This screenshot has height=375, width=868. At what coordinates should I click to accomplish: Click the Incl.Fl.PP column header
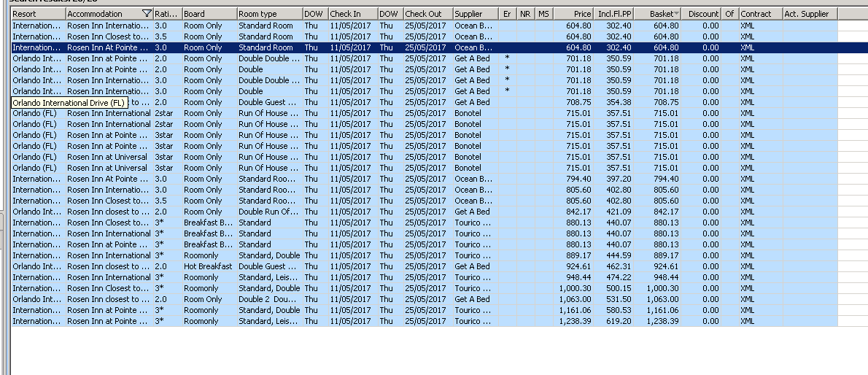(613, 14)
